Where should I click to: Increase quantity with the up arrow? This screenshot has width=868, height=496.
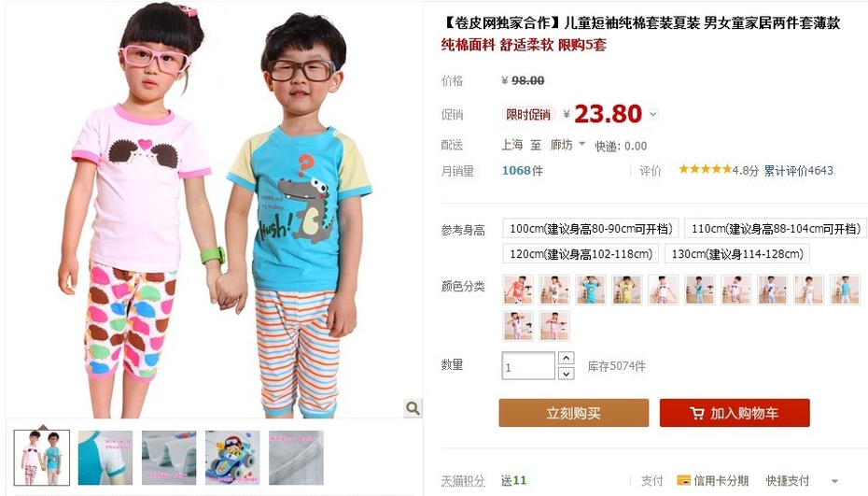(x=566, y=358)
